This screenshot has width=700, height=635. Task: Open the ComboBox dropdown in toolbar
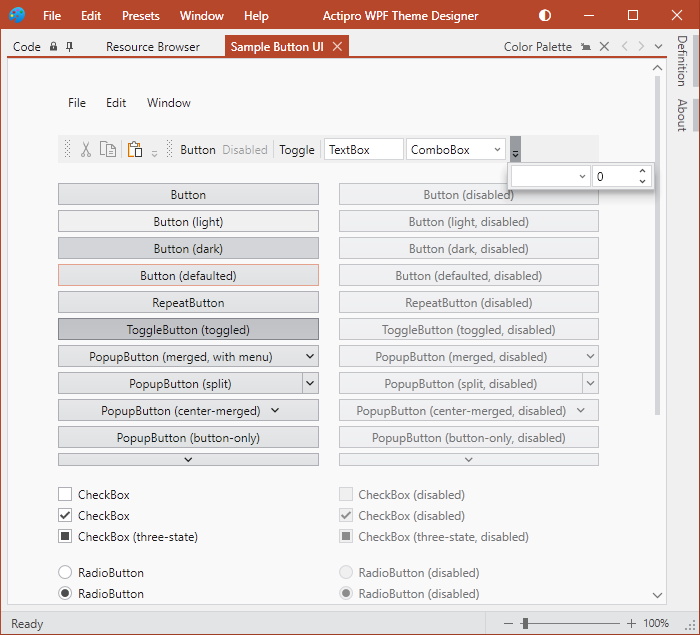497,150
